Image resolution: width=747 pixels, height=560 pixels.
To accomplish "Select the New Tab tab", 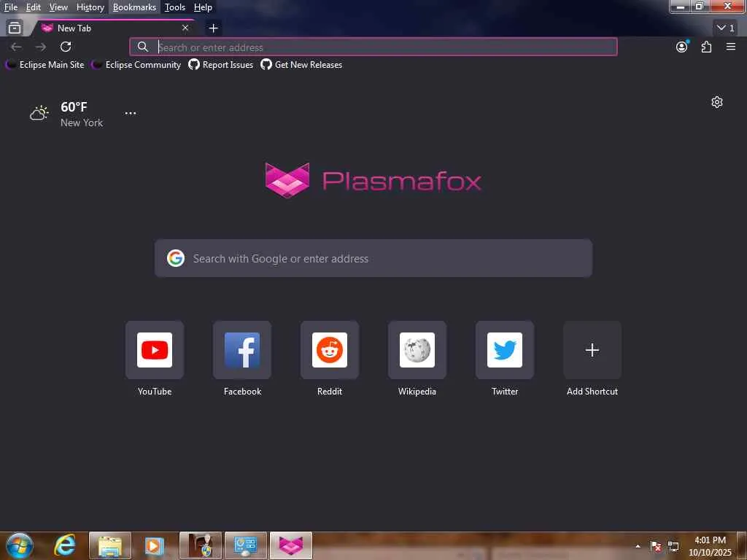I will point(115,28).
